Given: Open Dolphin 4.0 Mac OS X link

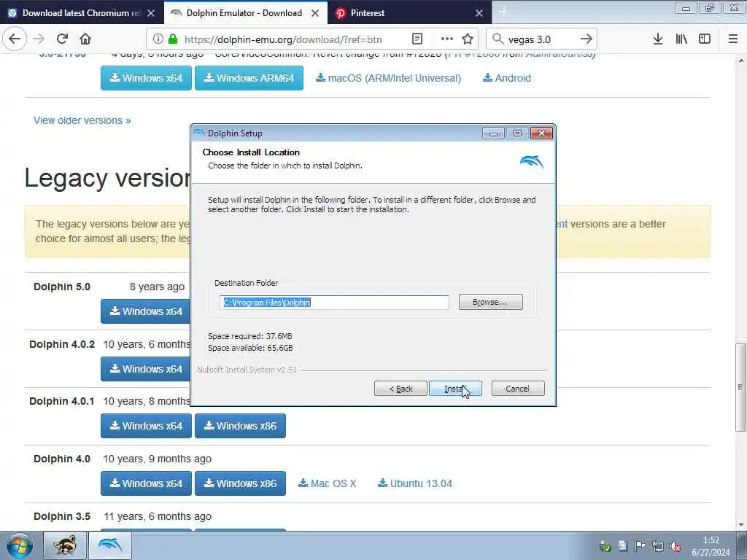Looking at the screenshot, I should [328, 483].
